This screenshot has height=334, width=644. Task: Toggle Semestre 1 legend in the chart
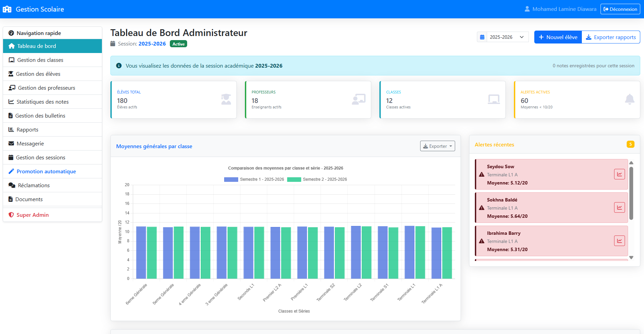[x=254, y=179]
